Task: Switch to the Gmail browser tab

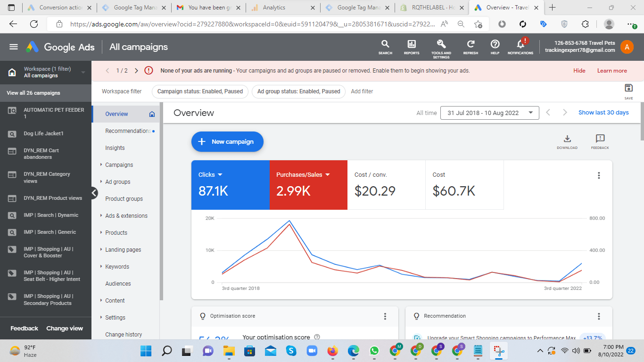Action: (208, 8)
